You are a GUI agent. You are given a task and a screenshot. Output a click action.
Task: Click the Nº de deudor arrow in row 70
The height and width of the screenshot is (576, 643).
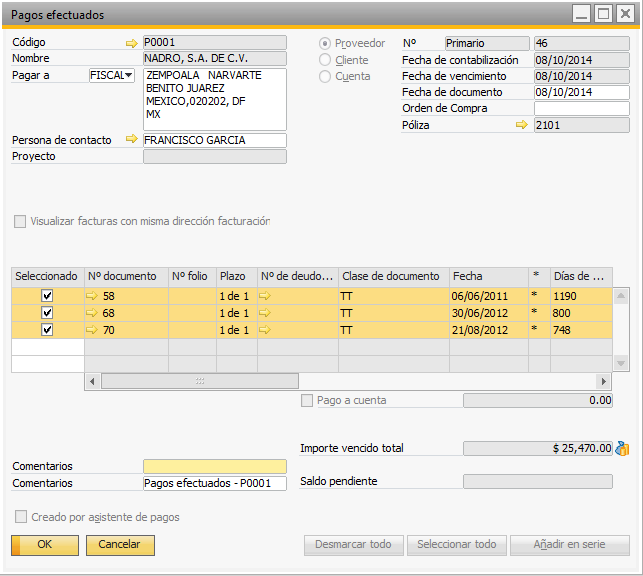265,330
